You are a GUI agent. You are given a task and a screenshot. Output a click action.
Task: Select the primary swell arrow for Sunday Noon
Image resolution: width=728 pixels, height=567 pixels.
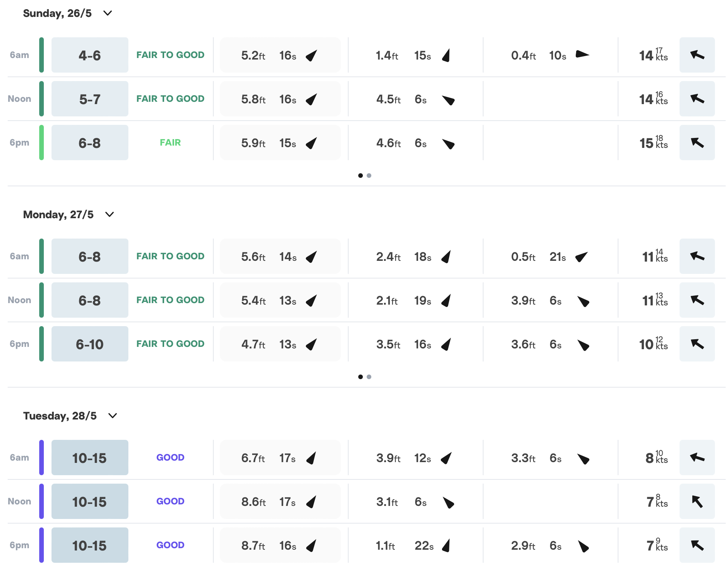(x=311, y=99)
